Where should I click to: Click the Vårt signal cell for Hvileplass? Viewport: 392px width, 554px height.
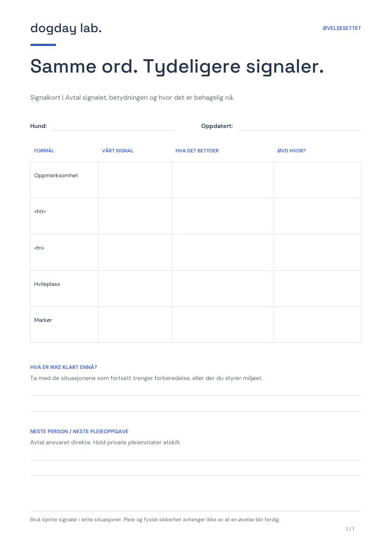(135, 289)
